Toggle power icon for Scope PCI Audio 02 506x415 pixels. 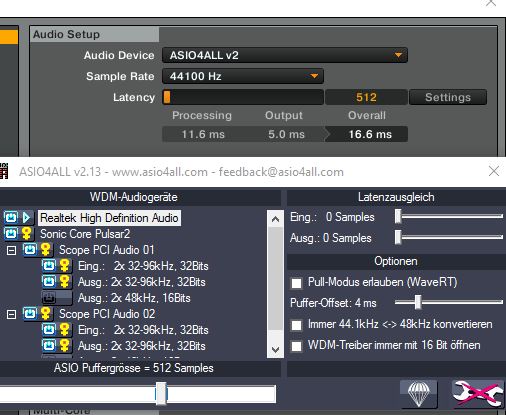30,314
